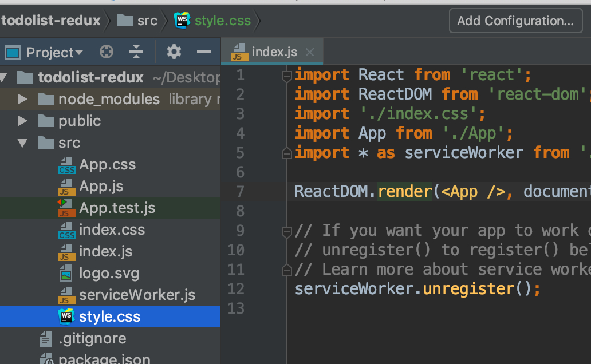Select index.js in project tree
591x364 pixels.
(x=105, y=252)
